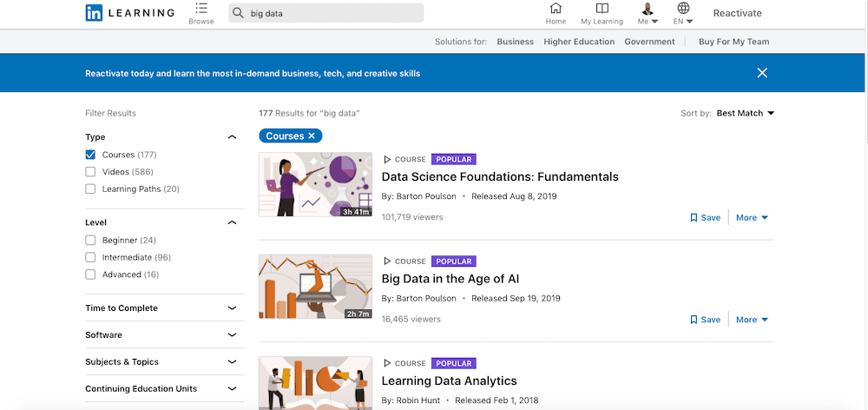This screenshot has width=868, height=410.
Task: Click the Reactivate button
Action: (x=737, y=13)
